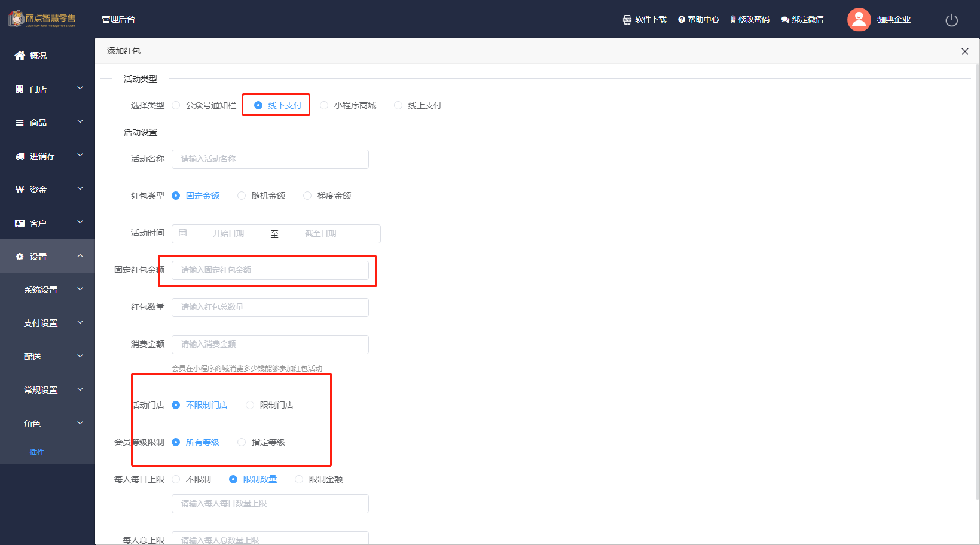The width and height of the screenshot is (980, 545).
Task: Focus the 红包数量 input field
Action: point(270,307)
